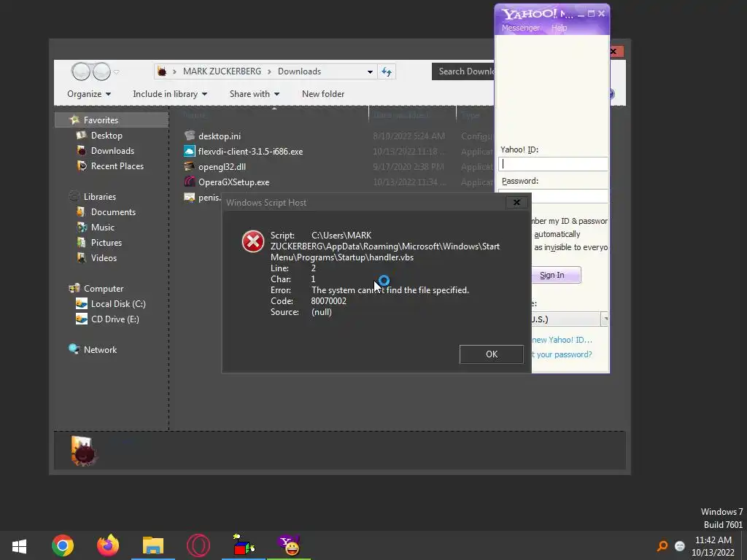Open the Include in library menu
The image size is (747, 560).
click(x=170, y=94)
